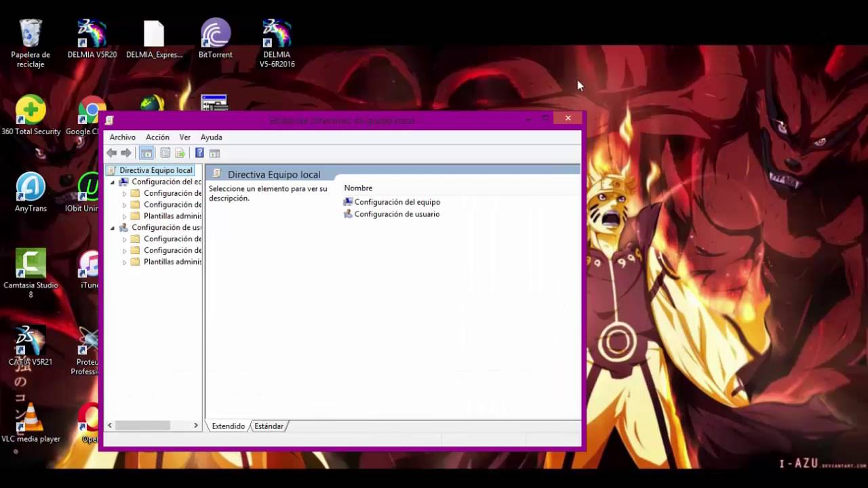
Task: Select Configuración de usuario in the right list
Action: (397, 214)
